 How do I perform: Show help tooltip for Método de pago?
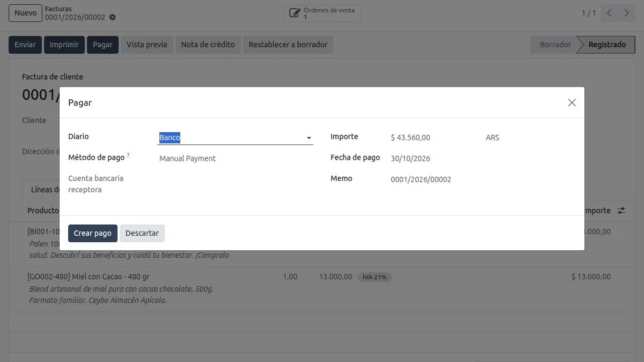coord(128,156)
